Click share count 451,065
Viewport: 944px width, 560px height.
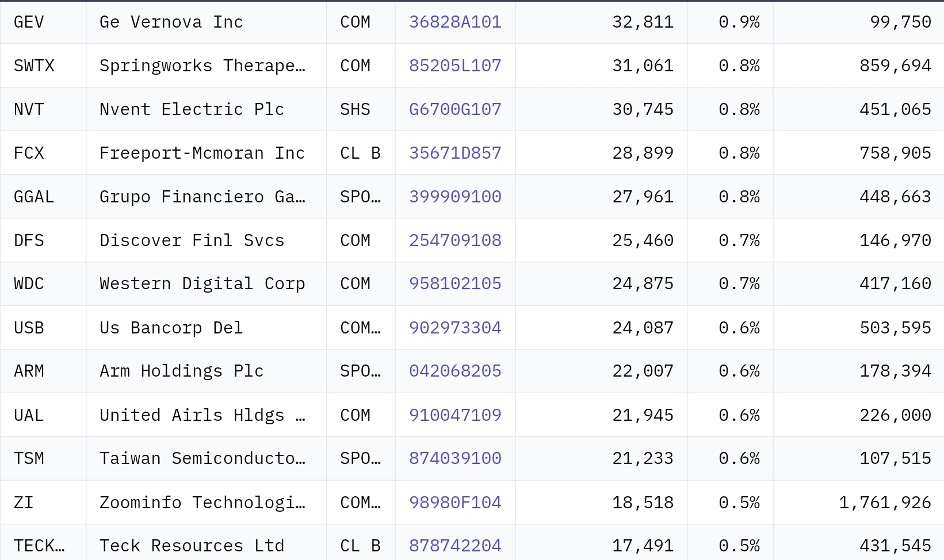click(896, 109)
